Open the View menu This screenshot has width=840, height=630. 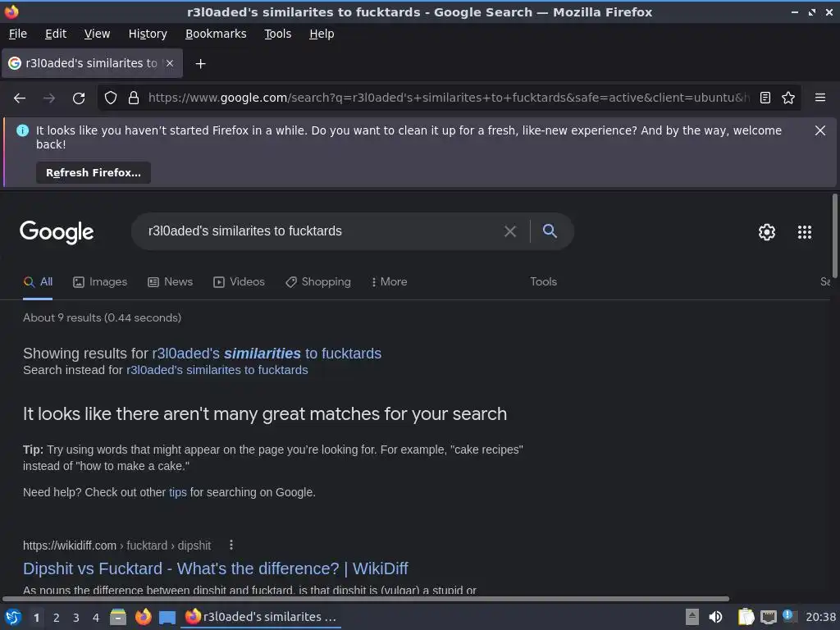click(97, 34)
